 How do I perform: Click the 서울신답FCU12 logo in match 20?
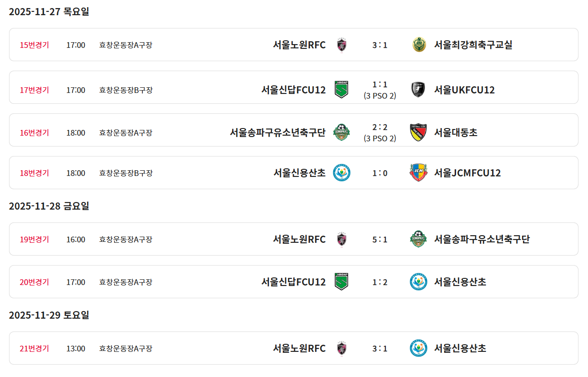pos(341,282)
